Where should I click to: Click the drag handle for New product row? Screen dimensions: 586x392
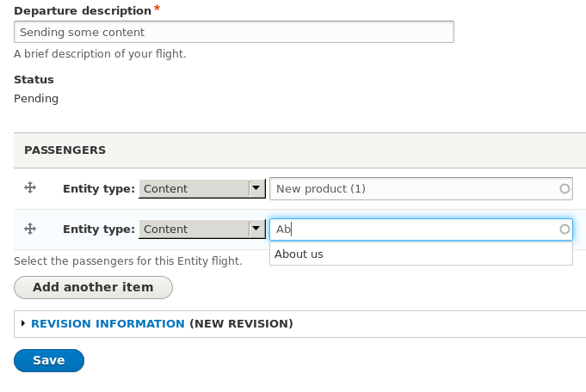30,187
